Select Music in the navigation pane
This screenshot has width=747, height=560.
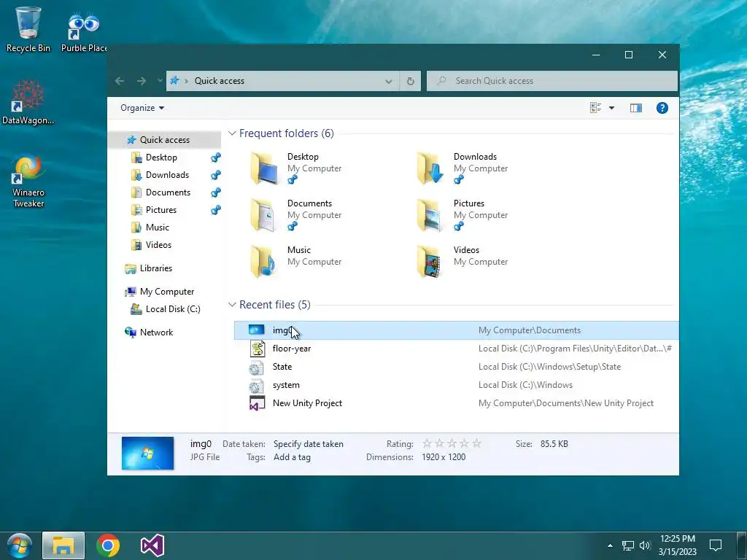tap(158, 227)
